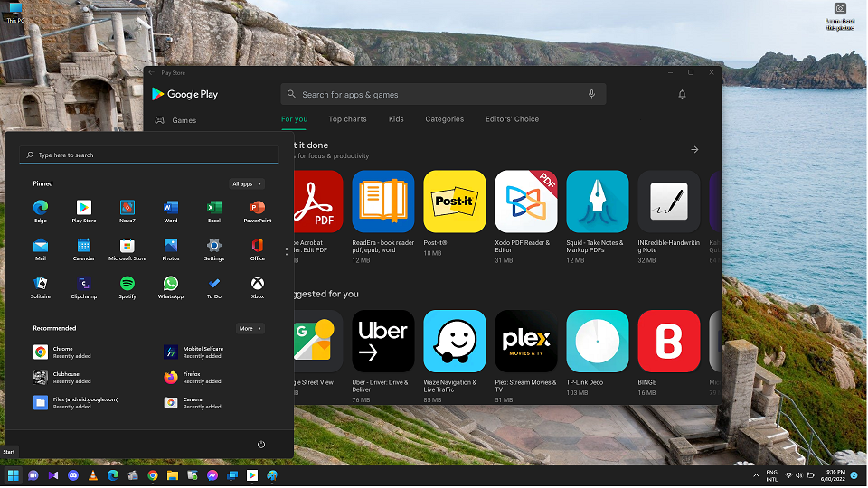Open Excel in pinned apps

point(214,211)
